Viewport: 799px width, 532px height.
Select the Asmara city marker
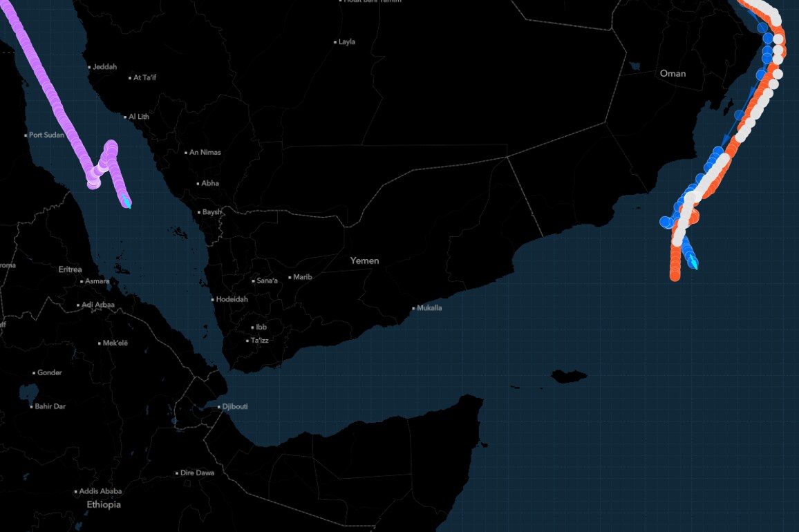(x=82, y=282)
